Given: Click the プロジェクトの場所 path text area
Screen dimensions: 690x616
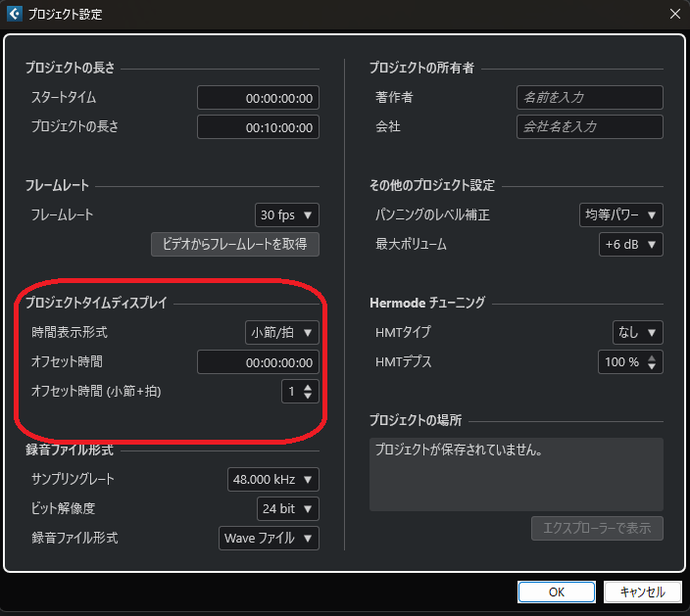Looking at the screenshot, I should [x=517, y=474].
